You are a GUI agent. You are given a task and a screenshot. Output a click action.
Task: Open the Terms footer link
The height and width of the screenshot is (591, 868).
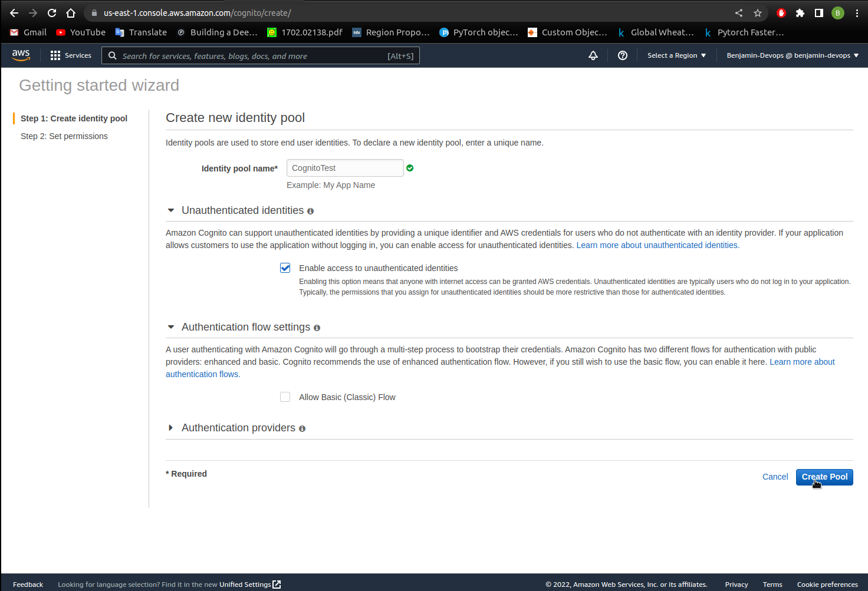(772, 585)
